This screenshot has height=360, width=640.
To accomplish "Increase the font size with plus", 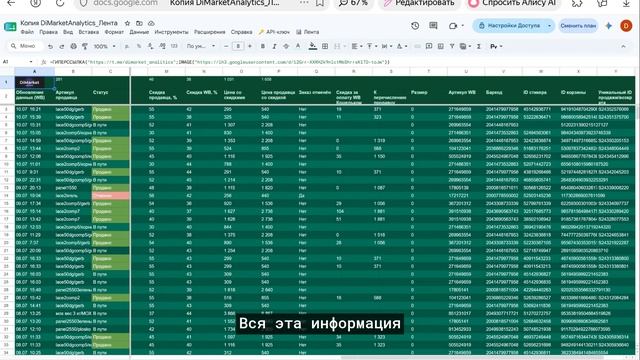I will [250, 47].
